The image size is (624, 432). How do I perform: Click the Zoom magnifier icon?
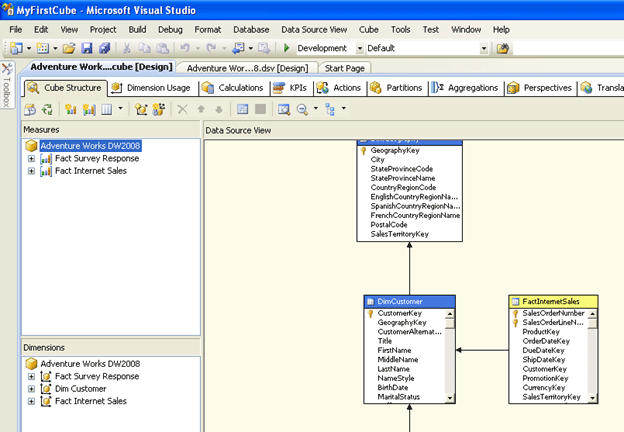[x=301, y=108]
